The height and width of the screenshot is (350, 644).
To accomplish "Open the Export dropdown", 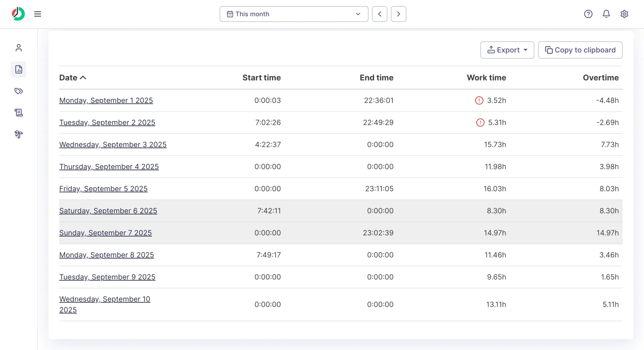I will click(x=507, y=50).
